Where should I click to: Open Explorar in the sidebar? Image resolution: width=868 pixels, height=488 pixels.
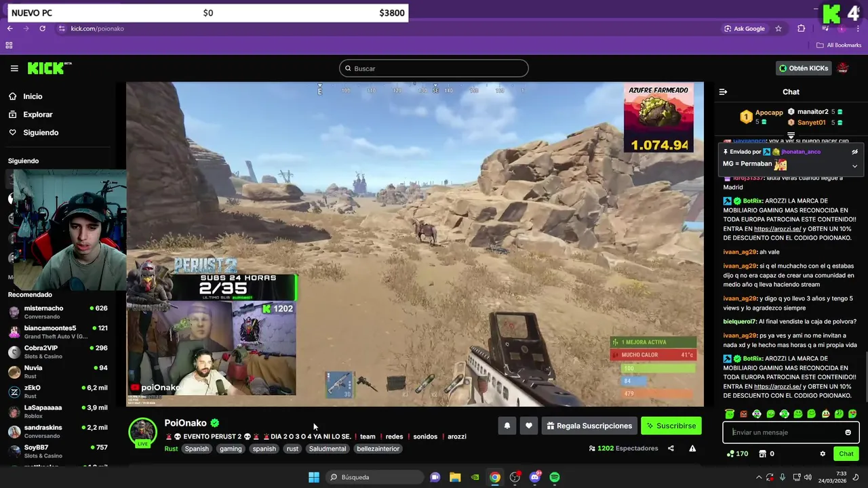pyautogui.click(x=37, y=115)
